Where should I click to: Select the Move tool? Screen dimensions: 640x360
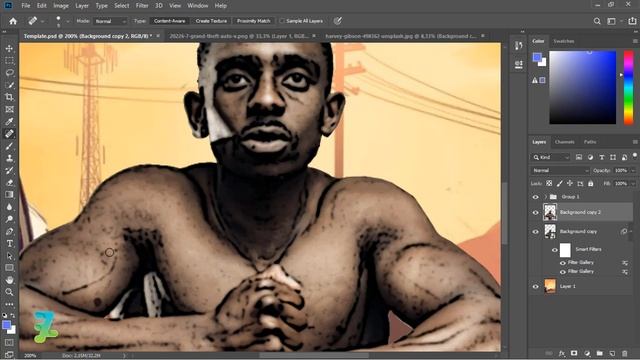click(x=9, y=48)
